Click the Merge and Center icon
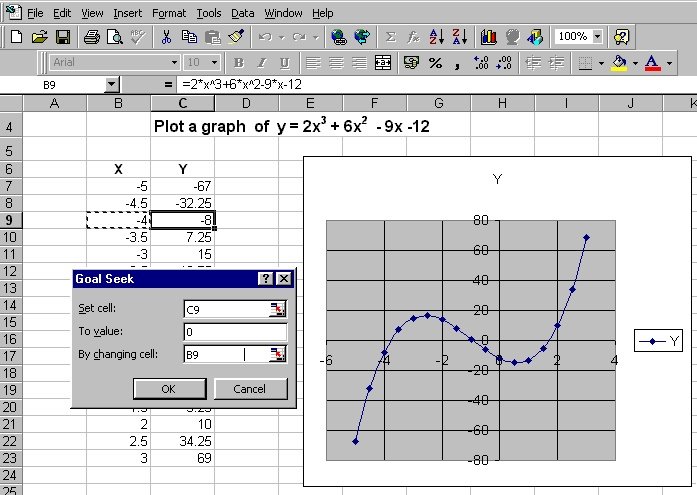The height and width of the screenshot is (495, 697). tap(382, 63)
